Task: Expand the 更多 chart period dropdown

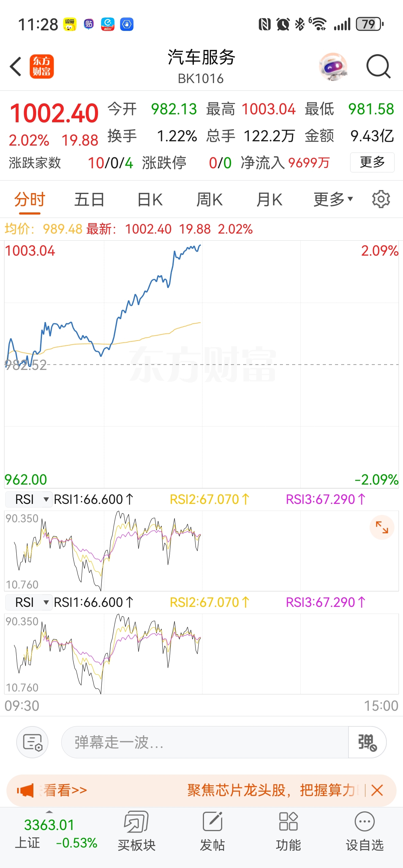Action: click(333, 199)
